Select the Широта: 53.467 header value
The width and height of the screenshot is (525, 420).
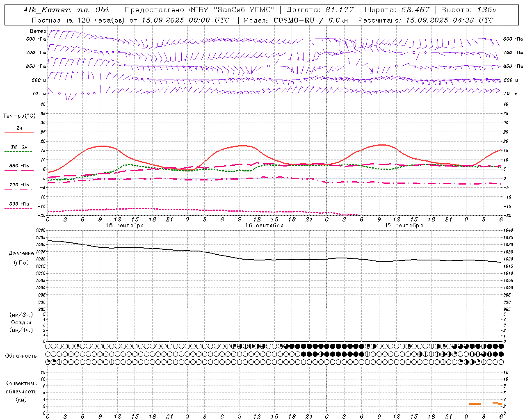pyautogui.click(x=397, y=10)
